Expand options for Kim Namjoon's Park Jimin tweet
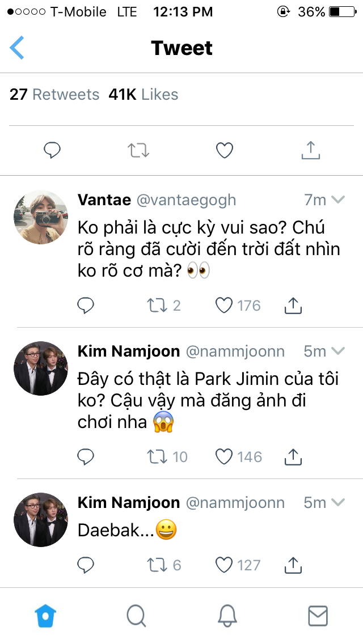 (338, 351)
